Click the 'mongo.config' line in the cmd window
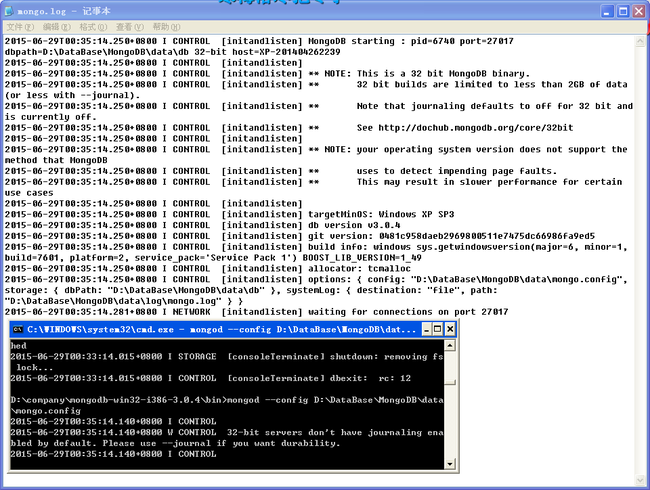This screenshot has height=490, width=650. point(46,411)
